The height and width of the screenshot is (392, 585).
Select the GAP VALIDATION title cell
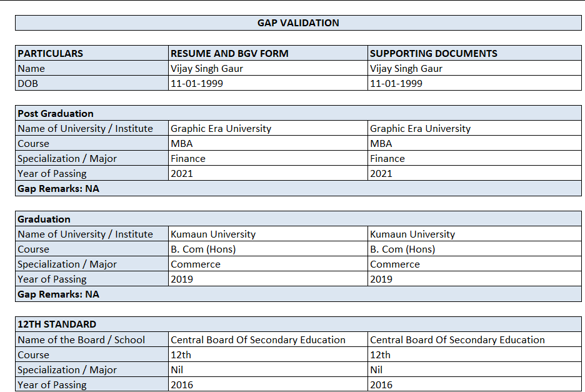(298, 23)
